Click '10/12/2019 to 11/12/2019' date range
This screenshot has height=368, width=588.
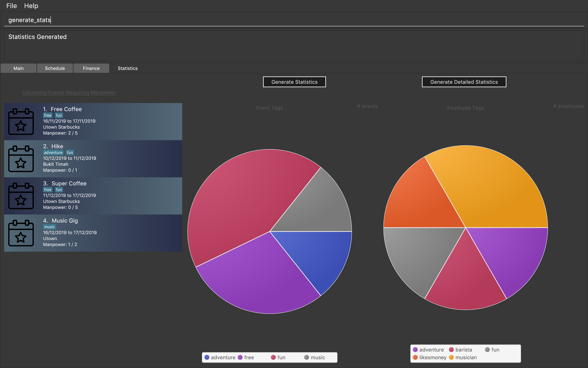click(69, 158)
